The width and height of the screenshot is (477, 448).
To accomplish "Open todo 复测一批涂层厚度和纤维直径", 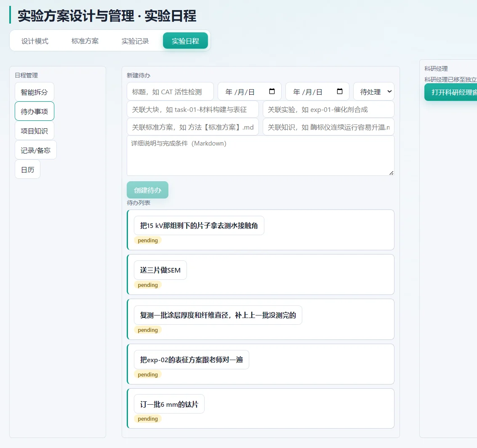I will (218, 315).
